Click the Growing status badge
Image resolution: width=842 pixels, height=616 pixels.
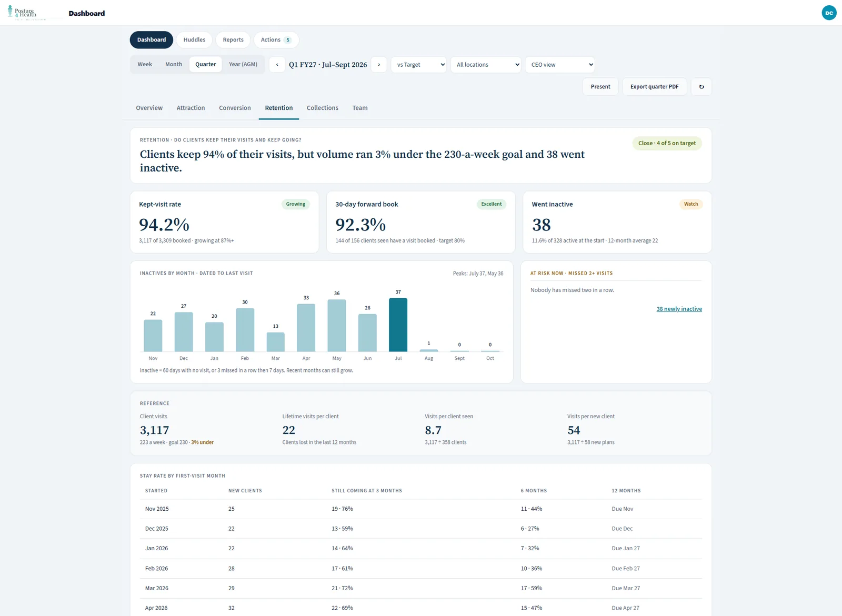(296, 204)
